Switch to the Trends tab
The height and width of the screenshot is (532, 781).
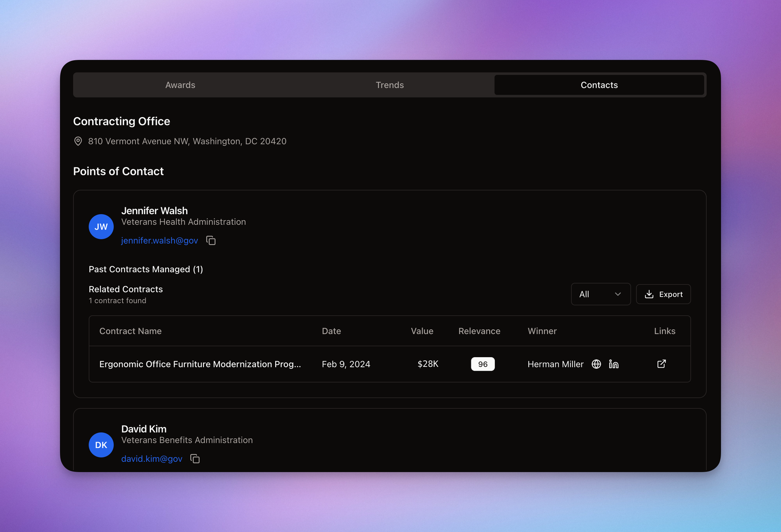tap(390, 85)
